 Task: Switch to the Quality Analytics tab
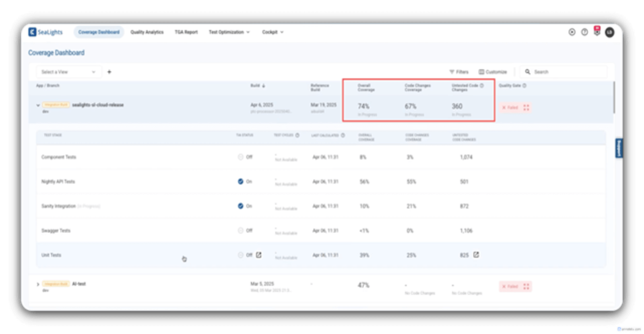point(147,32)
